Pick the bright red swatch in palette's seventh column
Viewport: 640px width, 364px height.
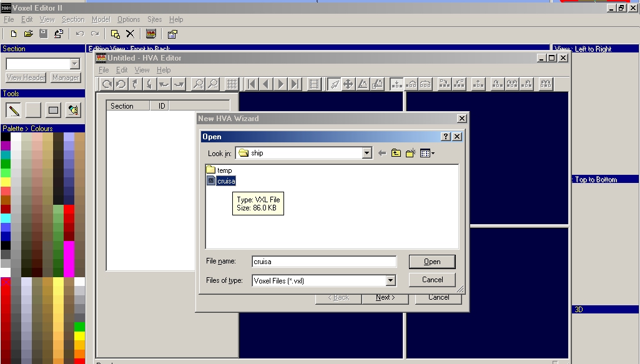pyautogui.click(x=69, y=209)
